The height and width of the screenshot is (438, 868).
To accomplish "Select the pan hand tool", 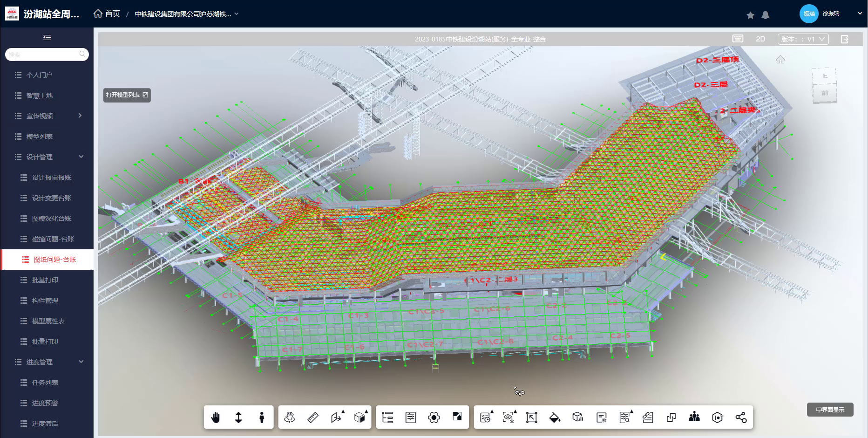I will pos(215,417).
